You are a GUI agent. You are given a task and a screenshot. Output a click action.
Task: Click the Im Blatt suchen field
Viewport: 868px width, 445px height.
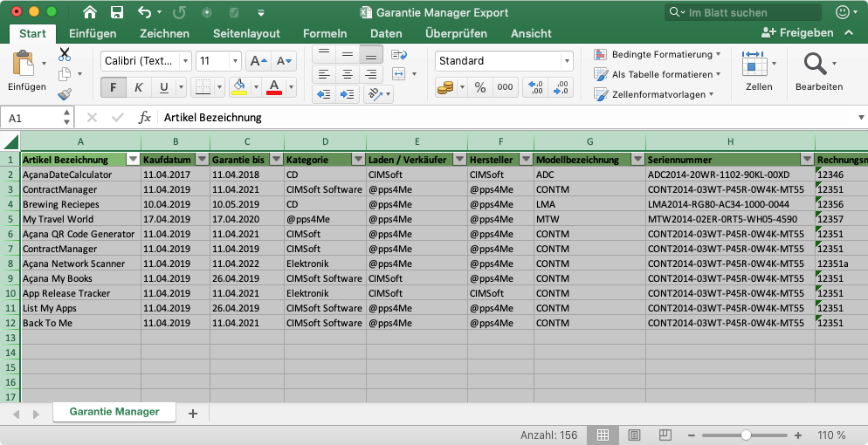click(744, 12)
